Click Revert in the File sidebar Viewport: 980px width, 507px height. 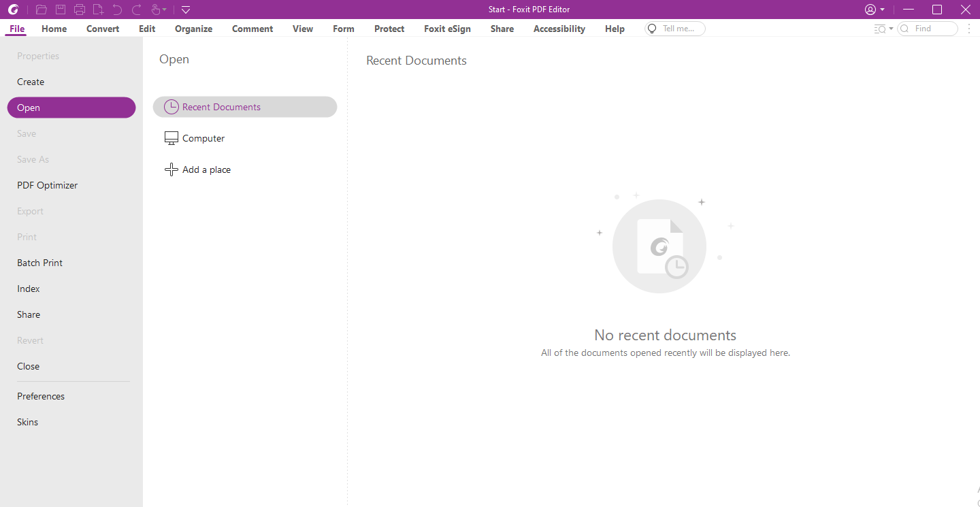pyautogui.click(x=71, y=340)
